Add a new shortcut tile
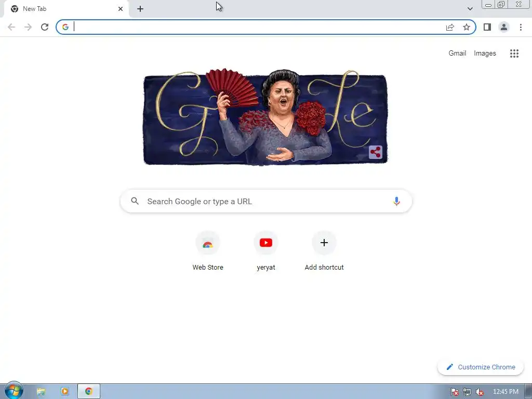 coord(324,251)
